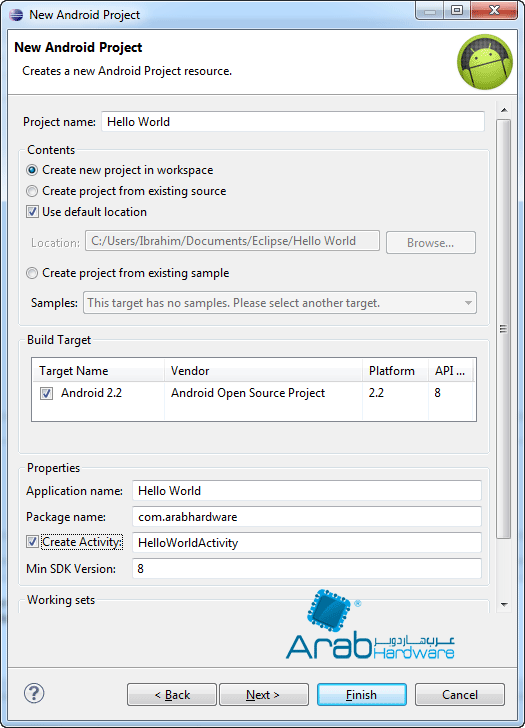Open the Samples dropdown list
Screen dimensions: 525x728
point(280,303)
